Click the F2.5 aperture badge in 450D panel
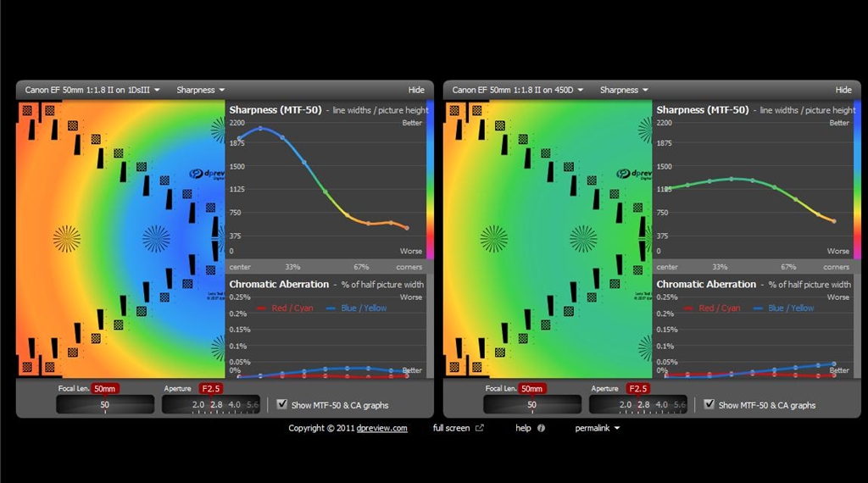Image resolution: width=868 pixels, height=483 pixels. point(638,388)
